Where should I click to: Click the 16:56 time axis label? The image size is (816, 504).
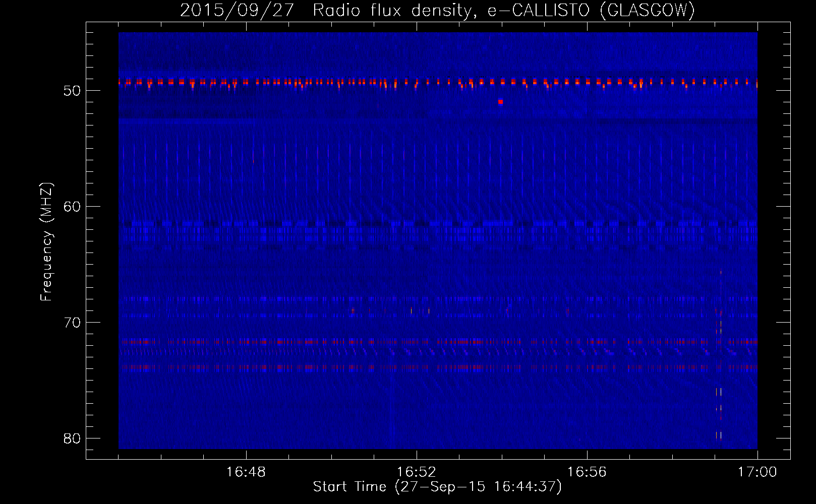(587, 472)
